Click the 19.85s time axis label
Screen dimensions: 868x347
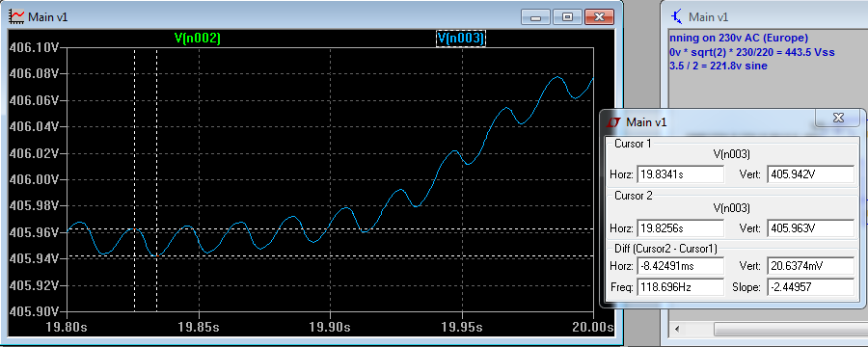199,327
